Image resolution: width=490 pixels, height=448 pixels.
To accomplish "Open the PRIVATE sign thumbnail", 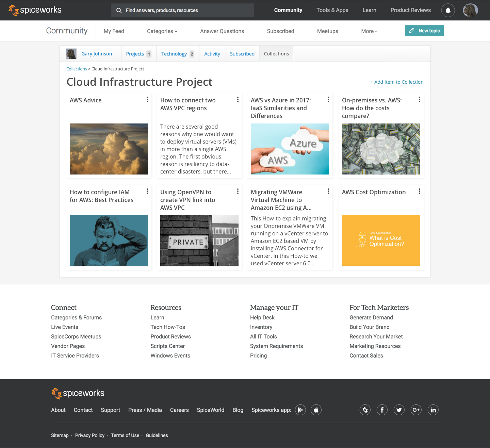I will pyautogui.click(x=199, y=241).
